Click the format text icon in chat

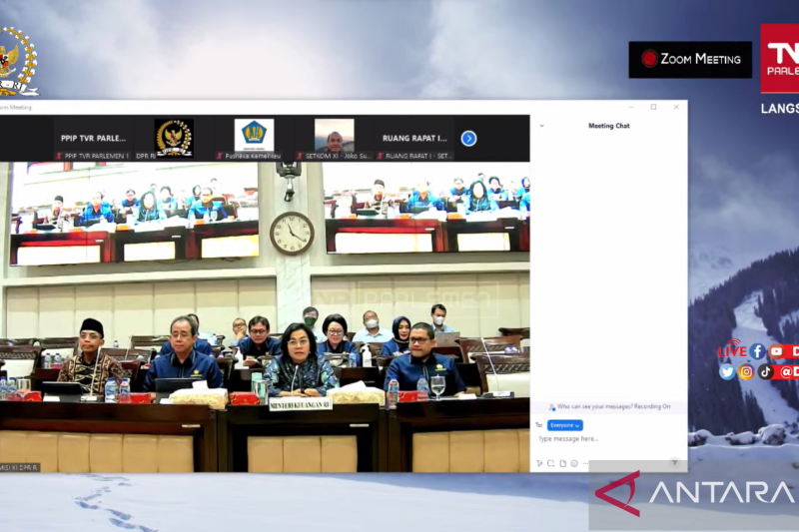point(539,463)
